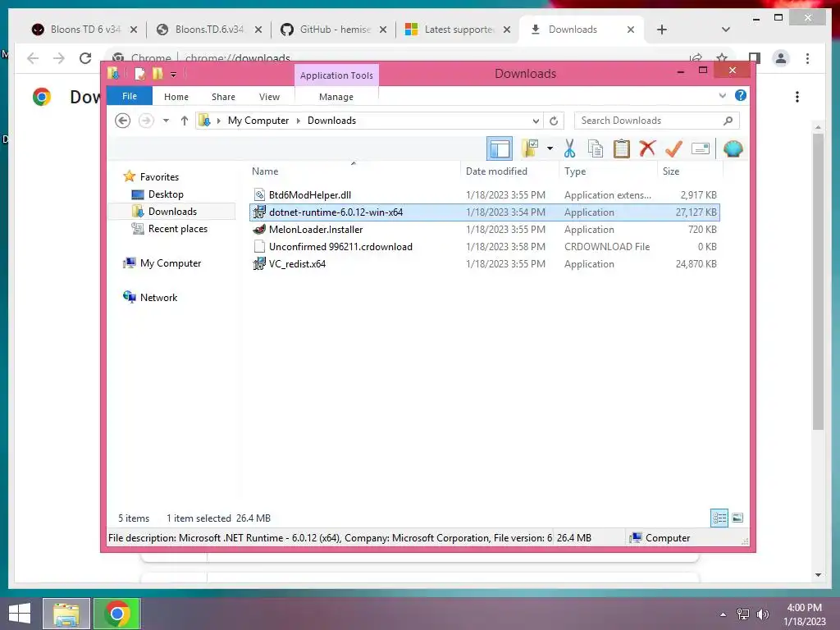Open the Chrome profile avatar
Image resolution: width=840 pixels, height=630 pixels.
pos(781,58)
